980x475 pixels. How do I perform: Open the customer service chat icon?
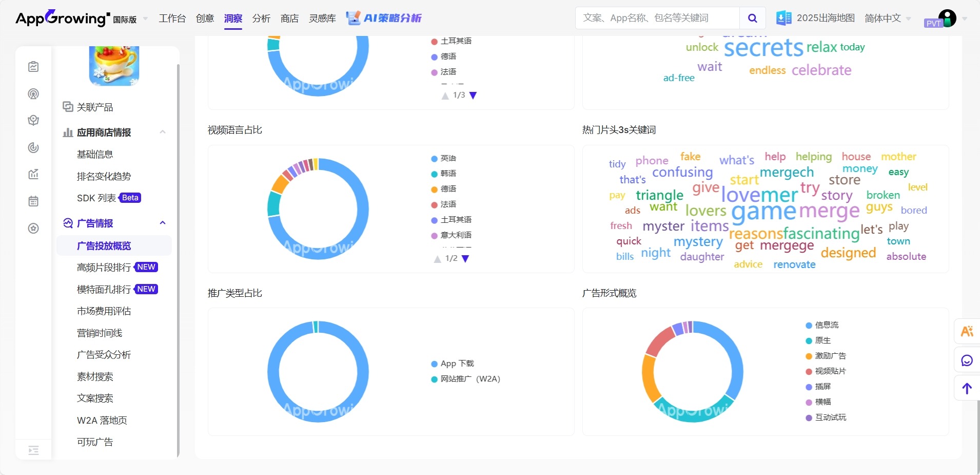click(x=967, y=360)
